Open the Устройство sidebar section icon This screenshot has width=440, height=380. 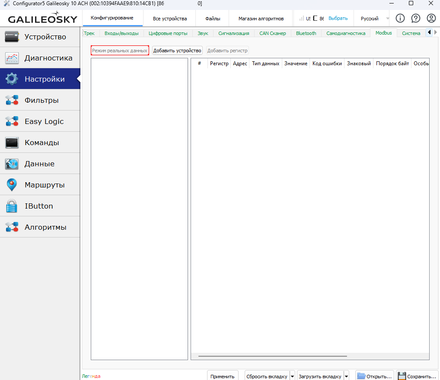12,37
